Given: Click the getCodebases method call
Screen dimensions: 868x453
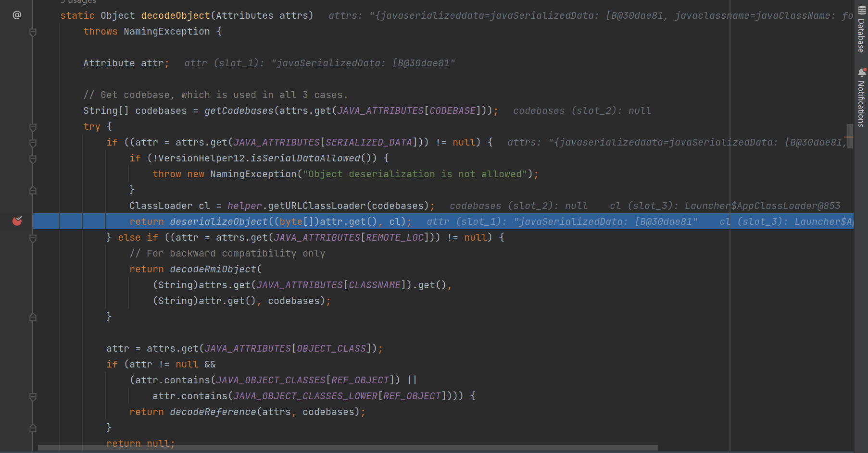Looking at the screenshot, I should (239, 110).
